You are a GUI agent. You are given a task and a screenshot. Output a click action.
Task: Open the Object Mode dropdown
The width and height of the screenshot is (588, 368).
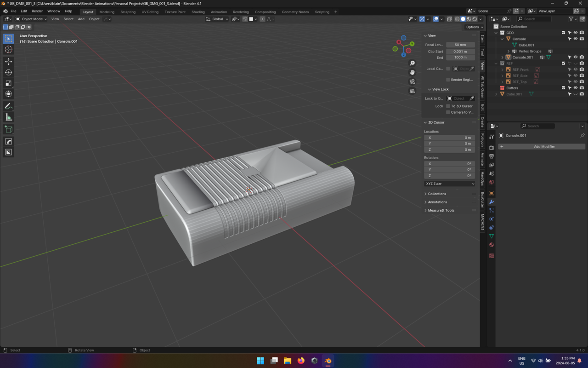point(31,19)
